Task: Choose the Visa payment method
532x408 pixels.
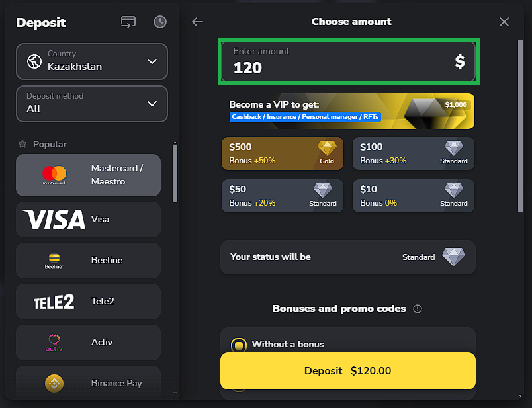Action: coord(88,220)
